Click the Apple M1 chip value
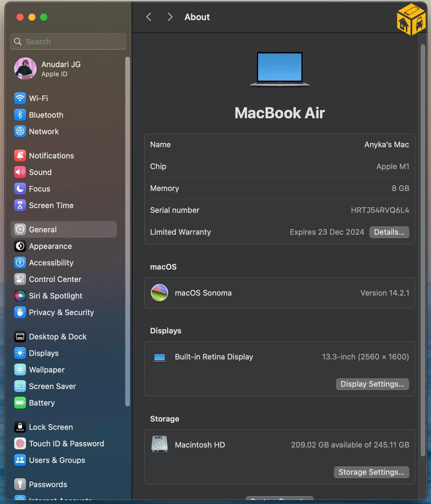431x504 pixels. pos(393,166)
